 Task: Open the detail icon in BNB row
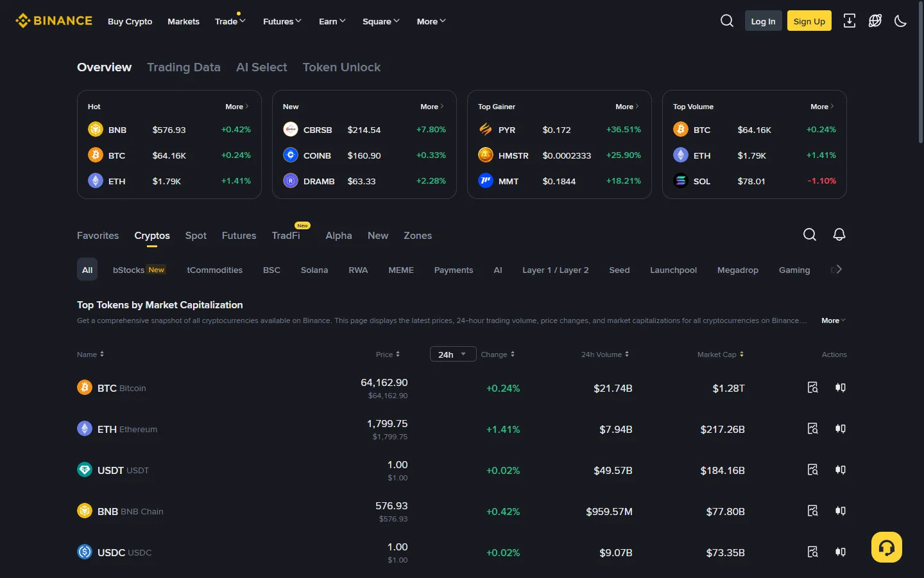point(812,511)
